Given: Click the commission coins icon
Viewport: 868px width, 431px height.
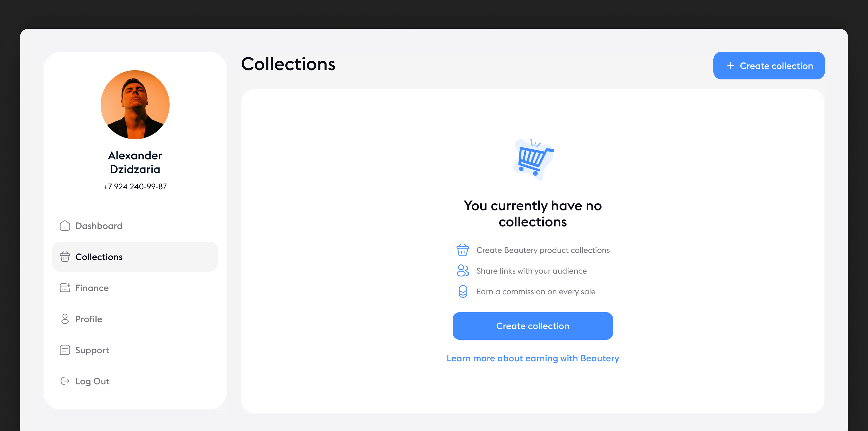Looking at the screenshot, I should click(463, 291).
